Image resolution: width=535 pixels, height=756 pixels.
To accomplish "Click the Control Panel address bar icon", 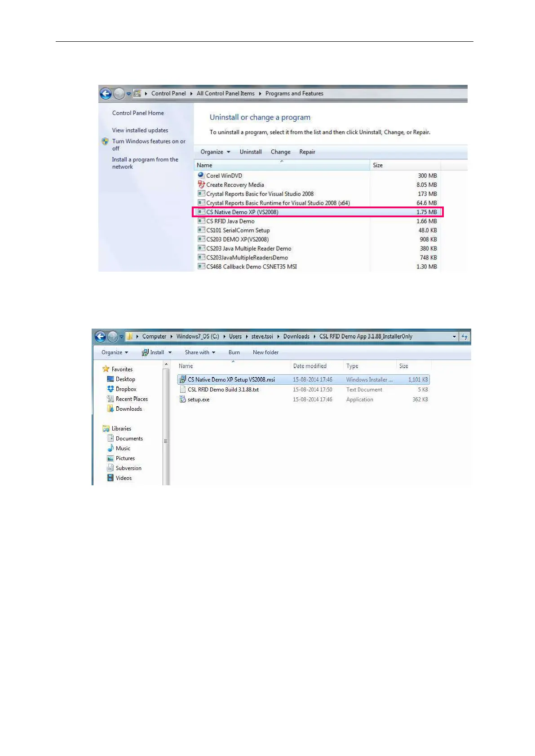I will coord(137,93).
